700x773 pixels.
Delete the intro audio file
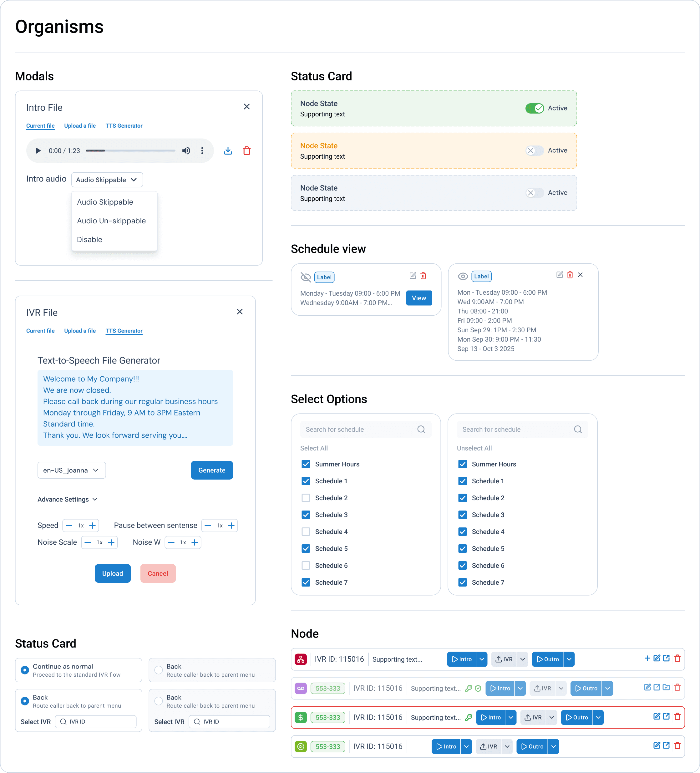pos(246,151)
